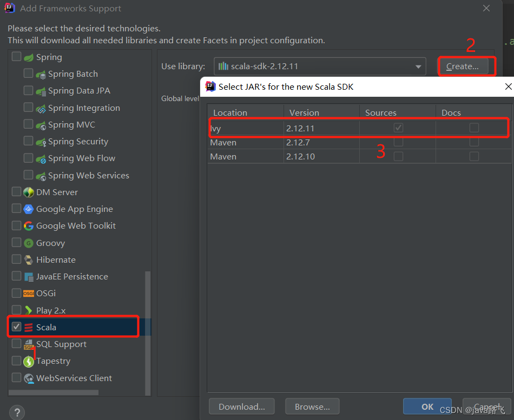
Task: Click the Spring Web Services icon
Action: pyautogui.click(x=41, y=176)
